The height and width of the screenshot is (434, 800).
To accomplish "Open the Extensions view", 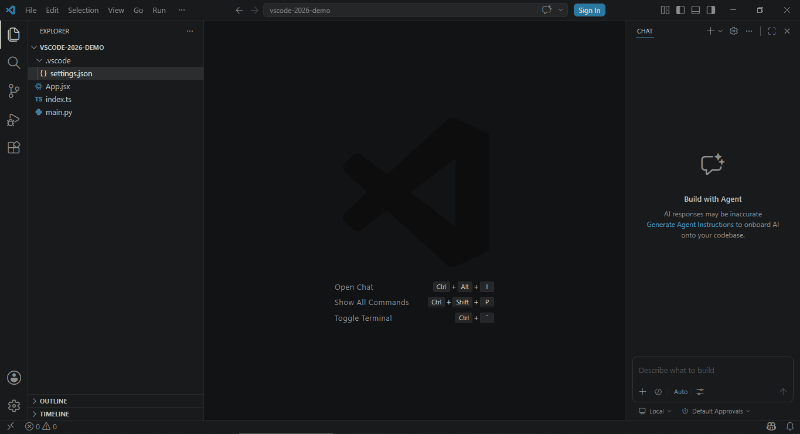I will 14,148.
